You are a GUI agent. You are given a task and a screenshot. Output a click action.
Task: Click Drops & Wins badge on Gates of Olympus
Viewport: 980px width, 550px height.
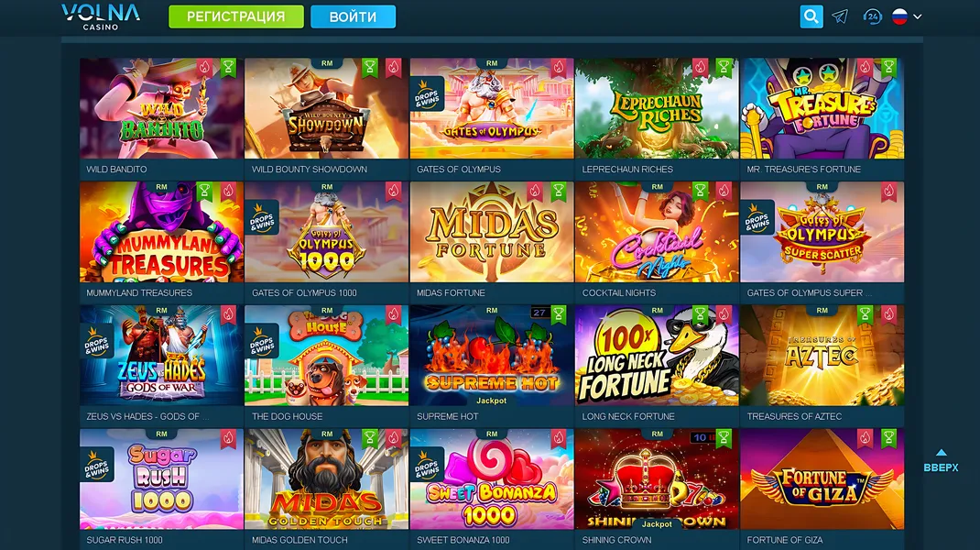tap(427, 93)
